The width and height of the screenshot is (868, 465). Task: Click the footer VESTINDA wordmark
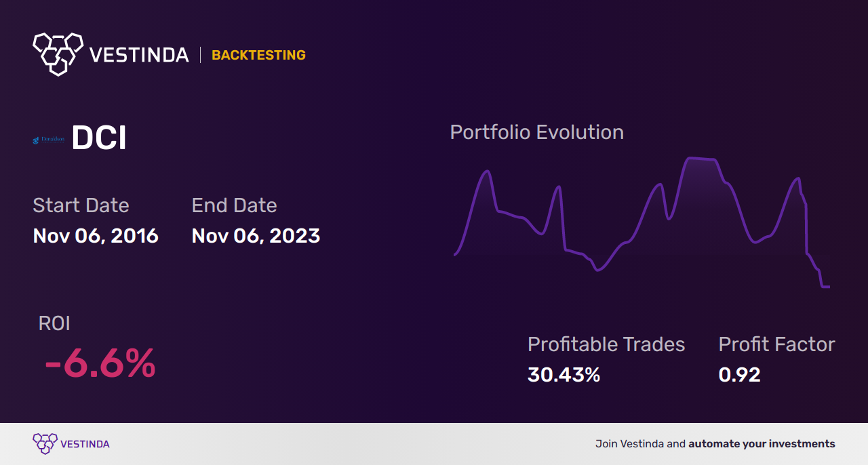point(85,444)
